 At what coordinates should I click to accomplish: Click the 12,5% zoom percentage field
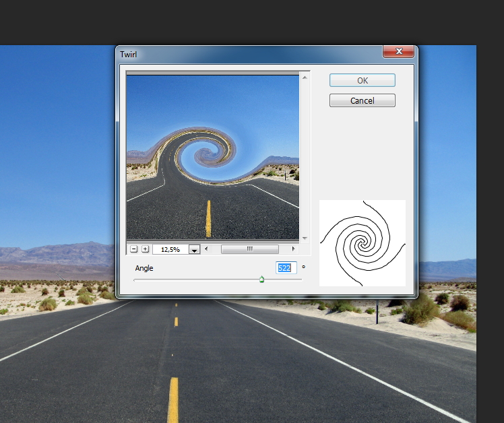170,249
